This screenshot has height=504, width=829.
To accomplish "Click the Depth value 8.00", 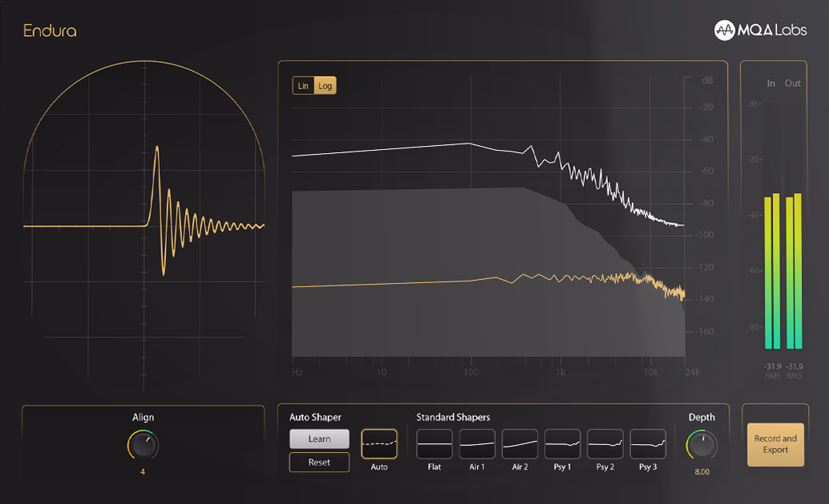I will [702, 472].
